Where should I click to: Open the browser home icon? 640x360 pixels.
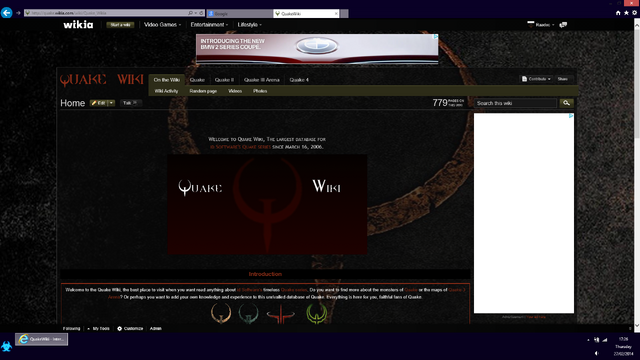(x=618, y=13)
